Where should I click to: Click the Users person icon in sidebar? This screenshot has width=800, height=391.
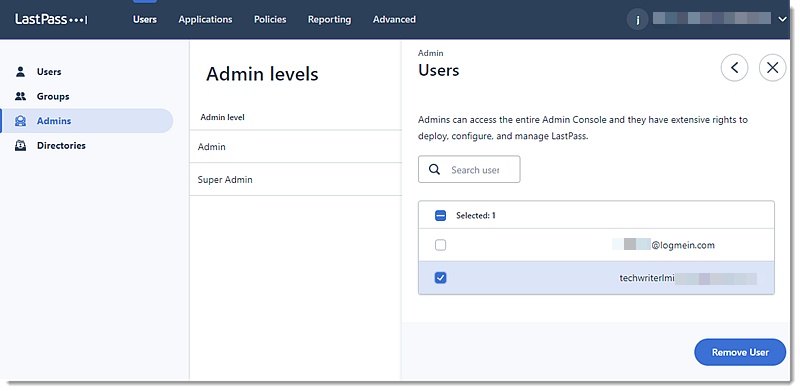20,71
